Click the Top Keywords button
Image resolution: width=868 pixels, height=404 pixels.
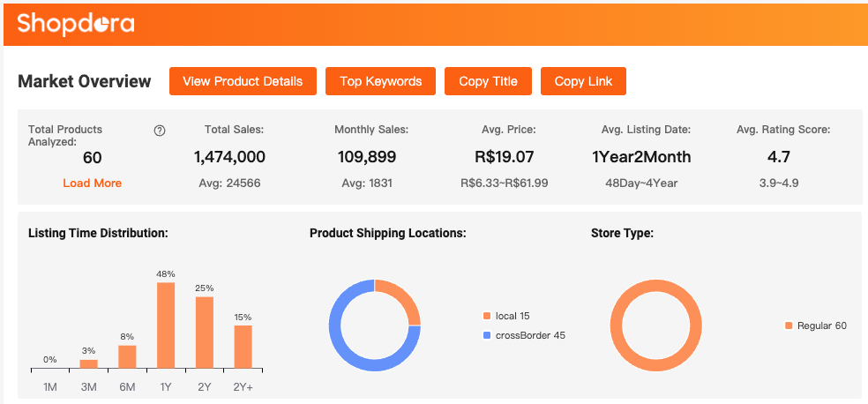(381, 81)
